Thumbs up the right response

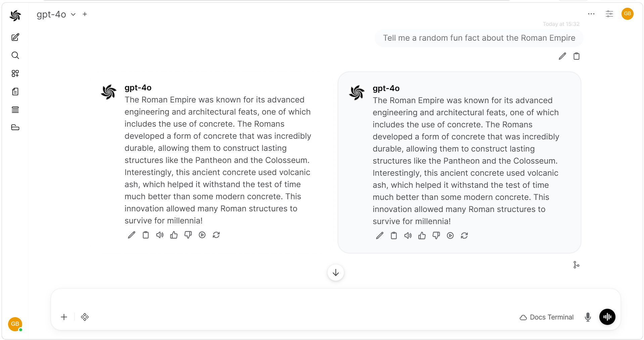422,236
